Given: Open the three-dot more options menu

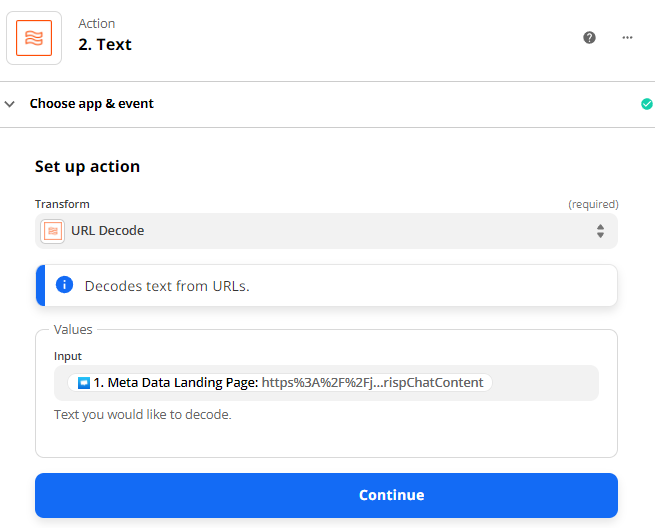Looking at the screenshot, I should (627, 38).
